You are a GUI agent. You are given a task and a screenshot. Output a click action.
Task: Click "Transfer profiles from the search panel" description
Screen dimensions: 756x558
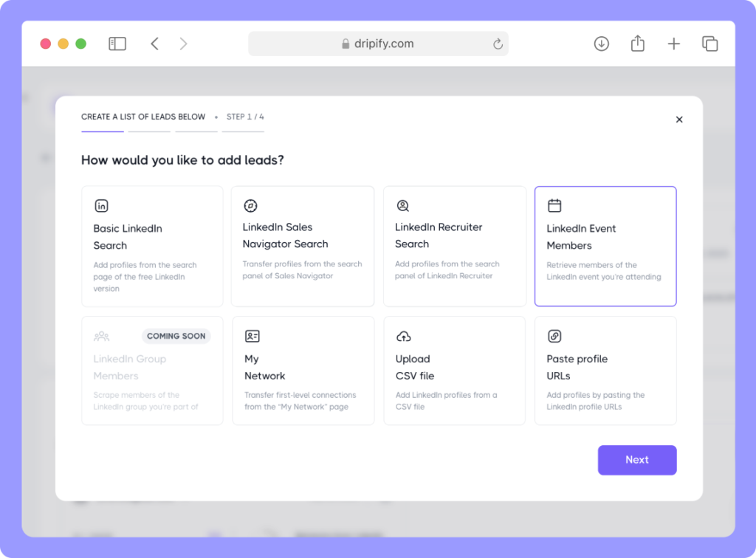coord(302,270)
